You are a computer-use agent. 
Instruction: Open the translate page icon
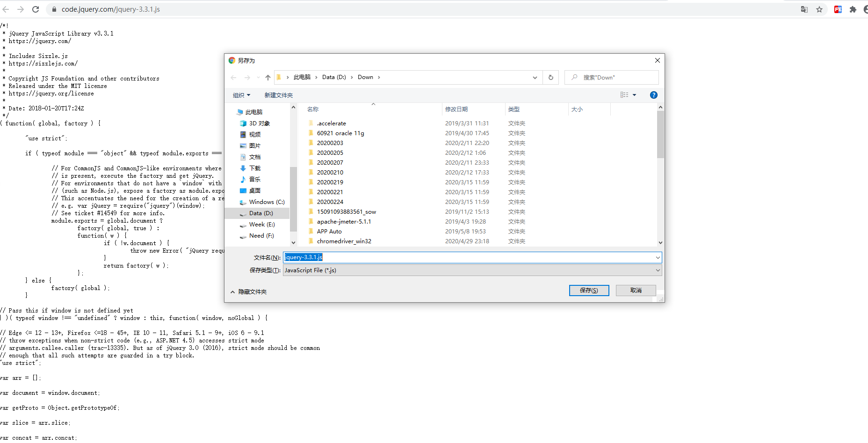tap(804, 9)
